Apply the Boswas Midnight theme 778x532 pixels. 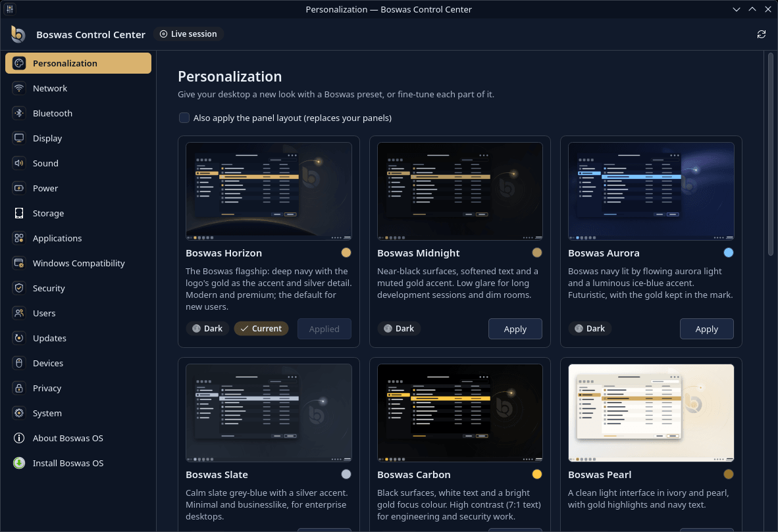point(515,329)
